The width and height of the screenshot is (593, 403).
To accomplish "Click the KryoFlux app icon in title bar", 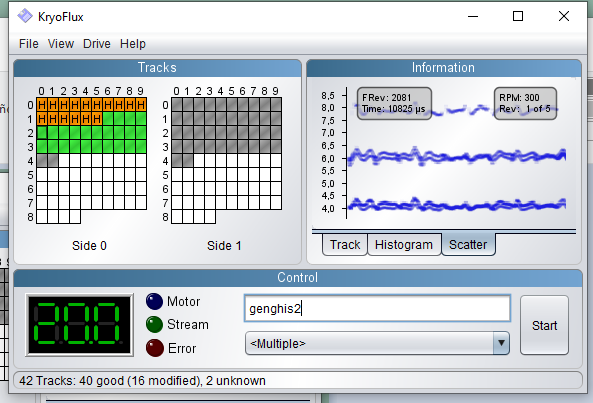I will click(25, 16).
